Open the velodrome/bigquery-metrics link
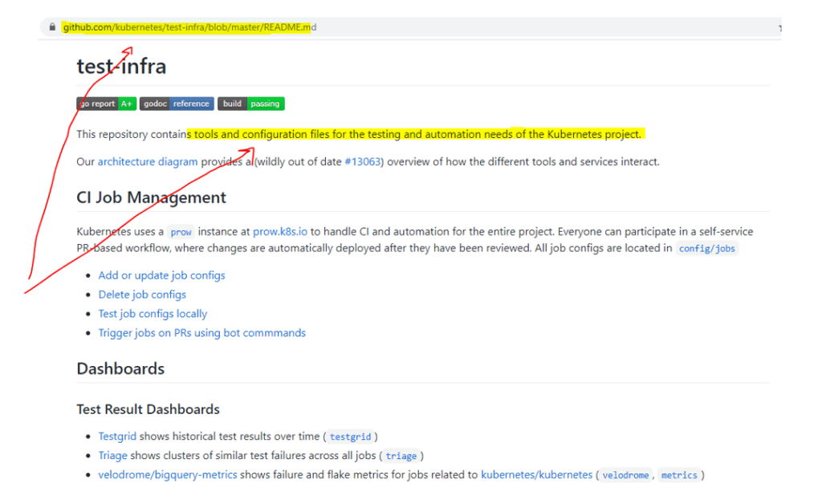Screen dimensions: 822x504 pyautogui.click(x=168, y=474)
